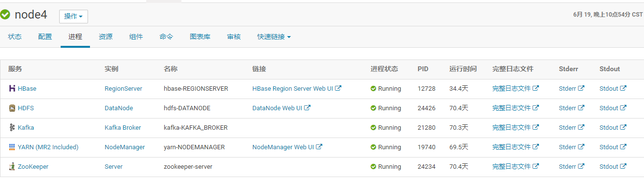The image size is (644, 179).
Task: Open the YARN (MR2 Included) service link
Action: 48,147
